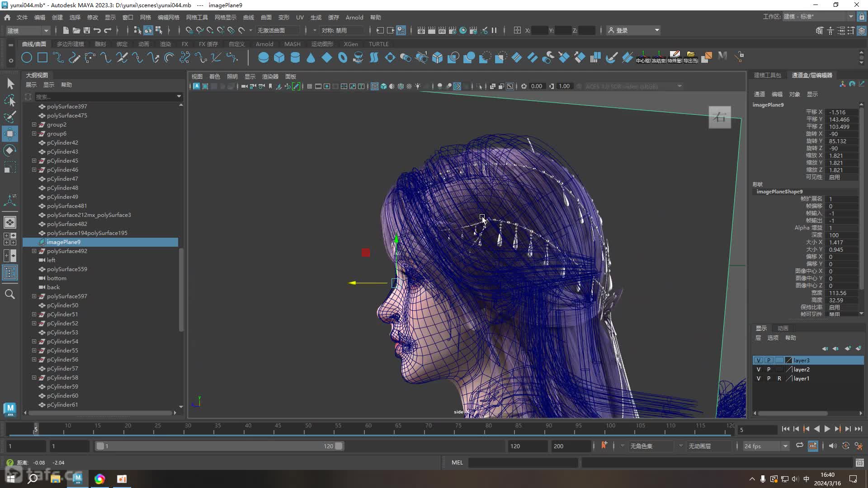The width and height of the screenshot is (868, 488).
Task: Activate the Paint selection tool
Action: click(10, 117)
